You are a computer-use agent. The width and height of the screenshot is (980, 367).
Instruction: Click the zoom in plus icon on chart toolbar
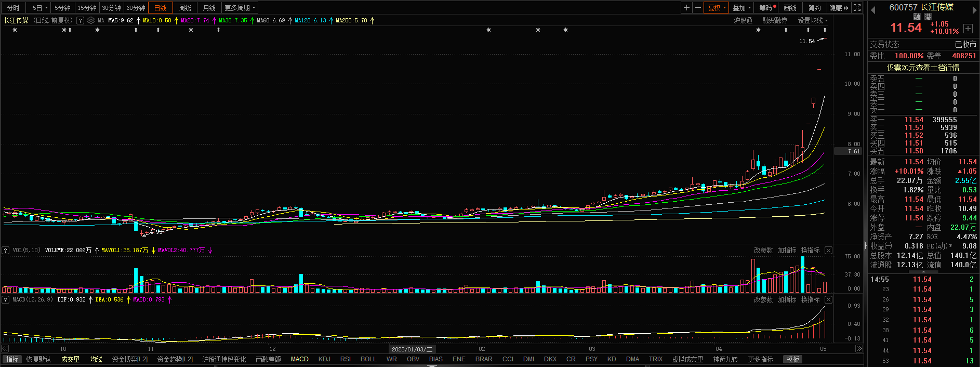click(687, 8)
